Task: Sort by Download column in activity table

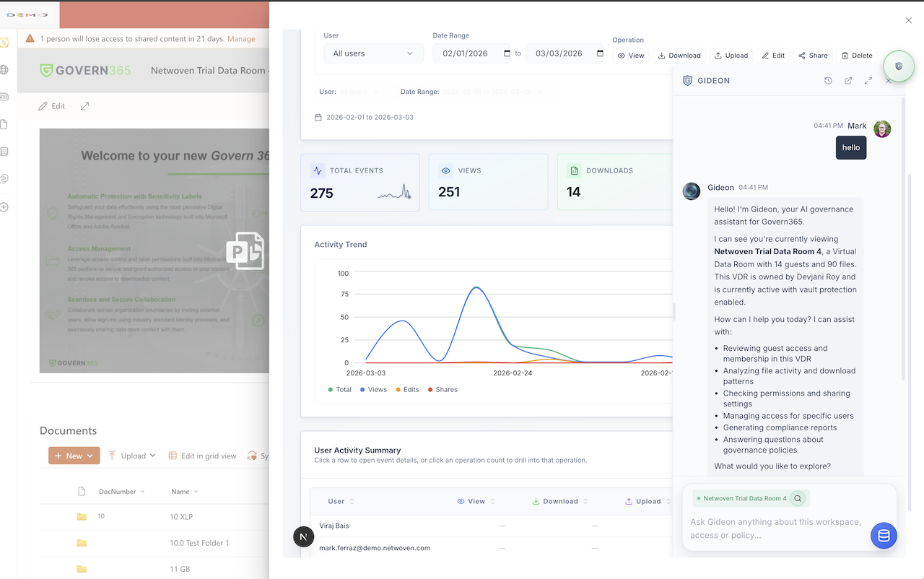Action: [x=561, y=501]
